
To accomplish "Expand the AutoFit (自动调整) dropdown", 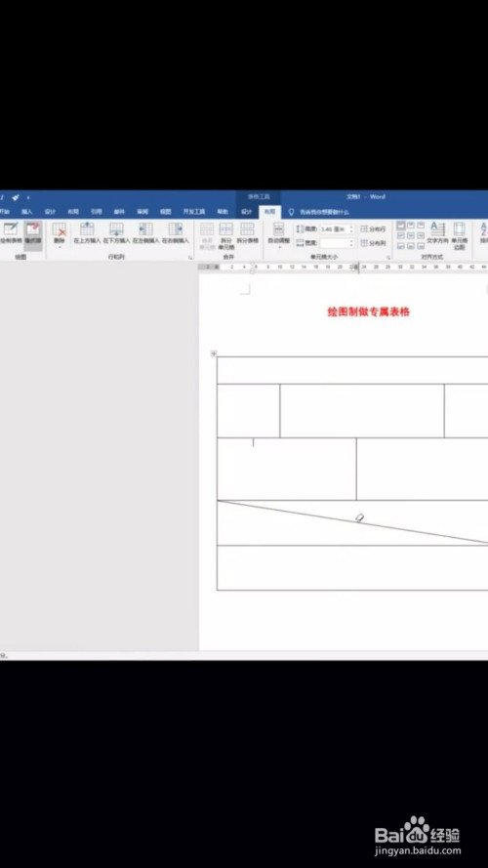I will tap(279, 234).
